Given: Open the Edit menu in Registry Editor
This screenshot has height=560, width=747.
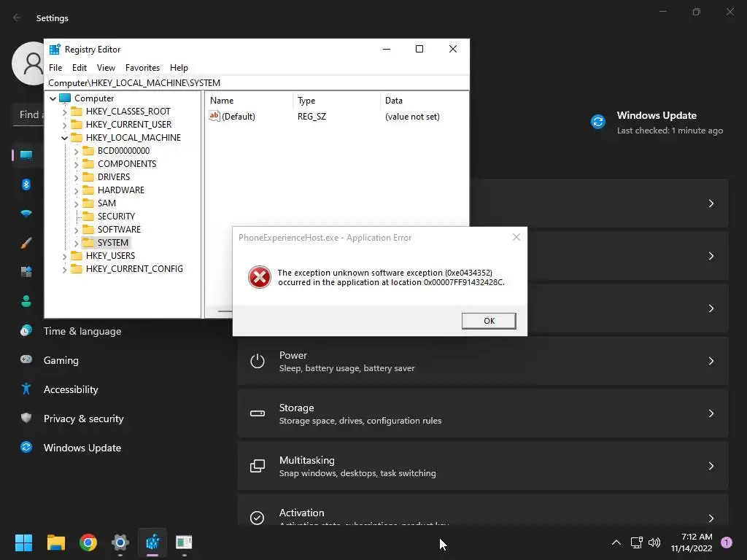Looking at the screenshot, I should click(x=79, y=68).
